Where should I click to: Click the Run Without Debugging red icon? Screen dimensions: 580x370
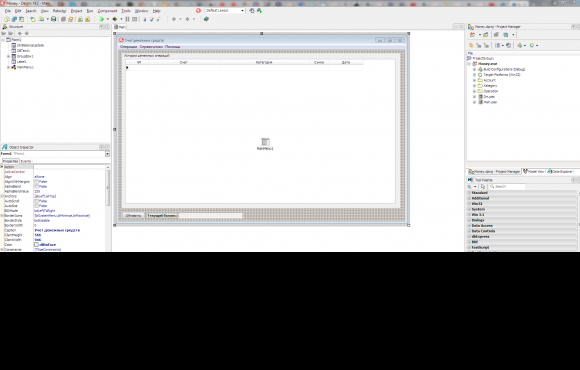pyautogui.click(x=115, y=19)
